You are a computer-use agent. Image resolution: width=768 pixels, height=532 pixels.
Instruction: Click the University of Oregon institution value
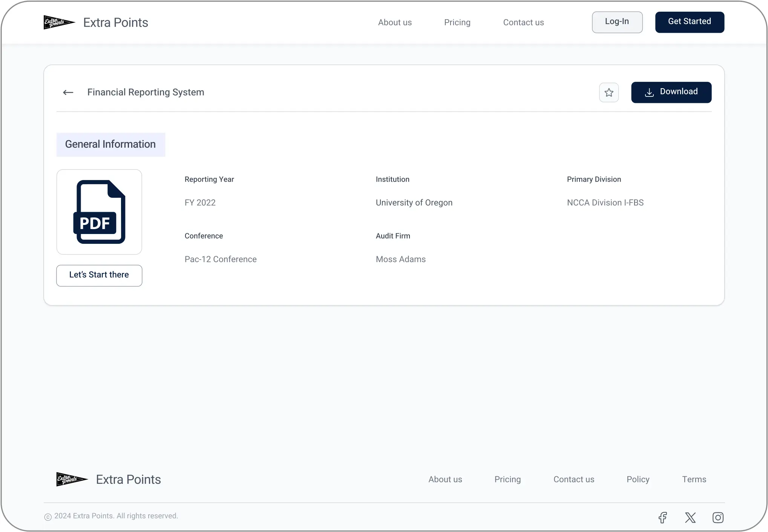point(414,203)
